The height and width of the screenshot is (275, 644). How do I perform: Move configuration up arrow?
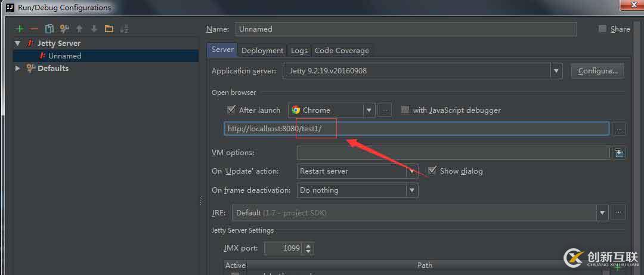tap(79, 29)
